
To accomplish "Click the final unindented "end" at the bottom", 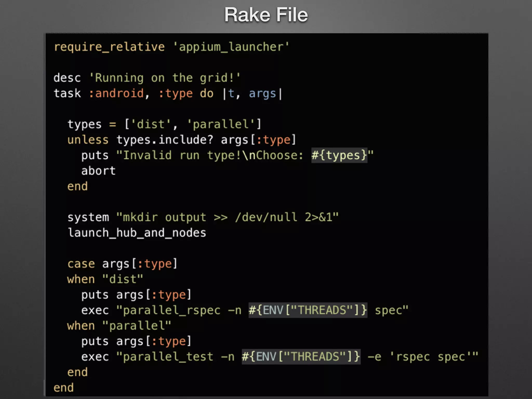I will [64, 388].
